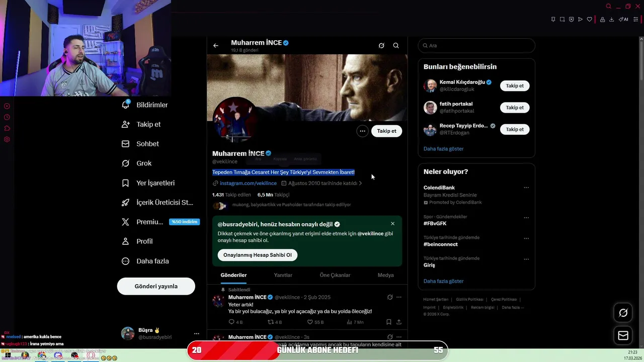Open Takip et in the left sidebar
The image size is (644, 362).
(141, 124)
